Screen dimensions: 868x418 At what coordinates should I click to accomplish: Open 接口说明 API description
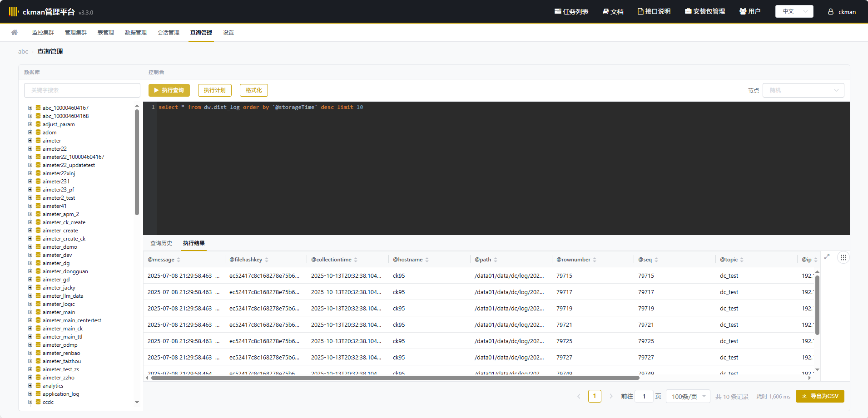coord(654,11)
